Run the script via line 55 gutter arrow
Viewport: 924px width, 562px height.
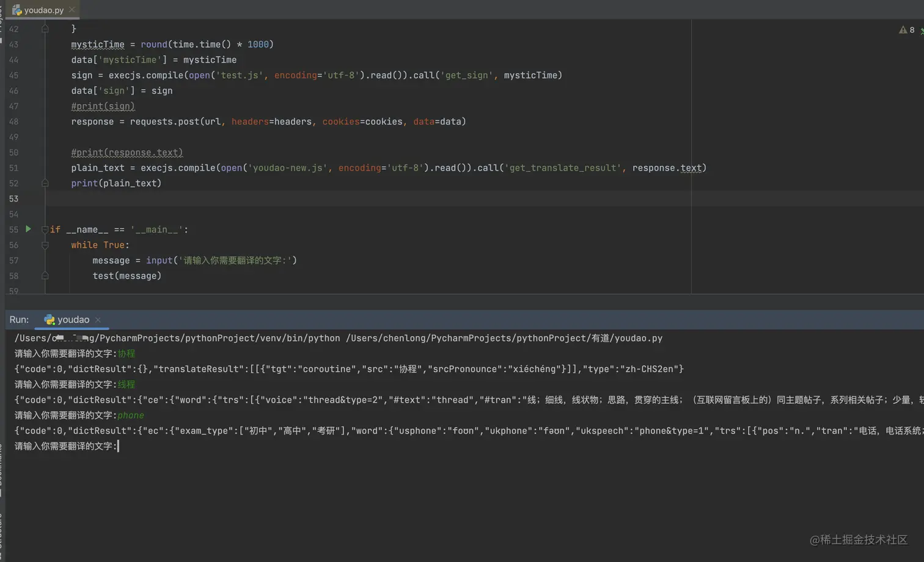28,229
